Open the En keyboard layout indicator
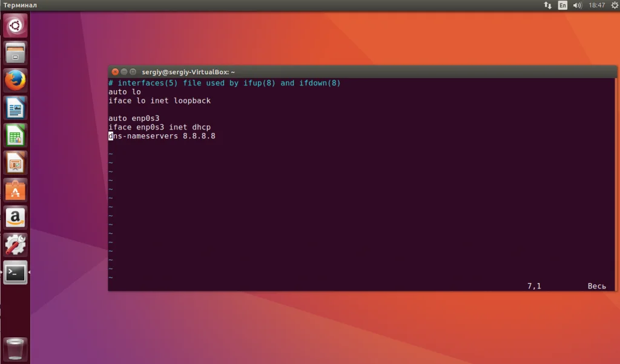 point(562,5)
